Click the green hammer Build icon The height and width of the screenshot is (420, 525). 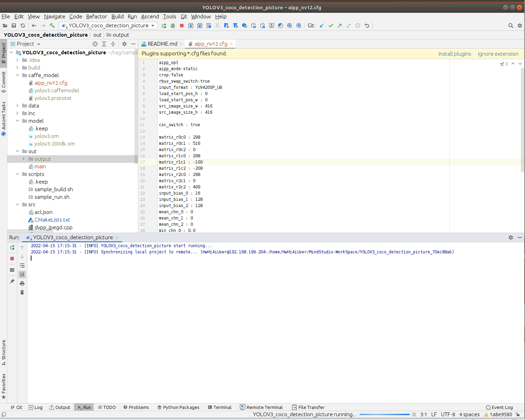click(52, 26)
